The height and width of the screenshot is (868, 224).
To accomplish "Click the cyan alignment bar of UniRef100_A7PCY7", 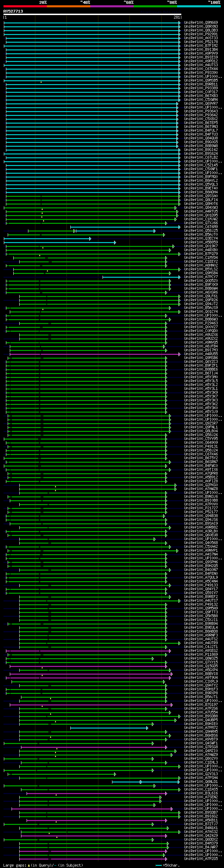I will click(x=141, y=277).
